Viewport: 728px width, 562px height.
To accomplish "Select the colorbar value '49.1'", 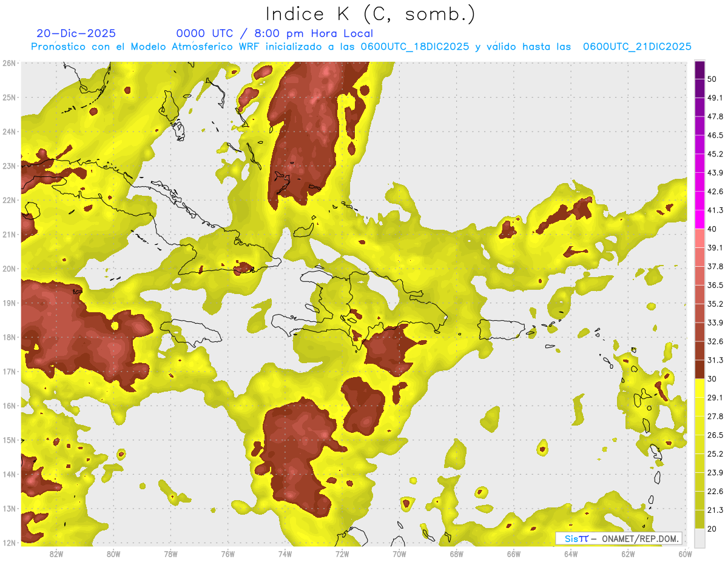I will (715, 98).
